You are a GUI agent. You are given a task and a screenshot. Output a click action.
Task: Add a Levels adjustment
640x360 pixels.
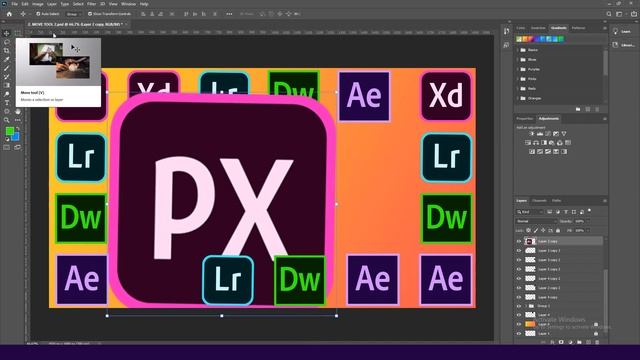540,134
